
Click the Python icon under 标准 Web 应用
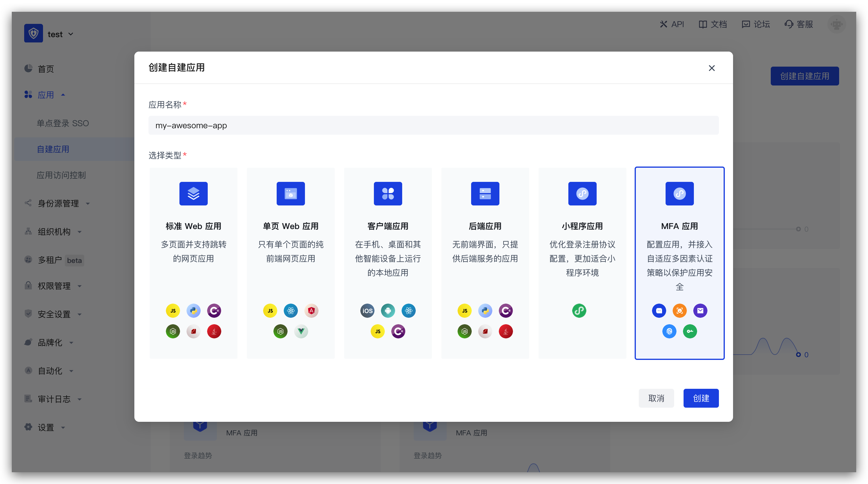click(x=193, y=310)
